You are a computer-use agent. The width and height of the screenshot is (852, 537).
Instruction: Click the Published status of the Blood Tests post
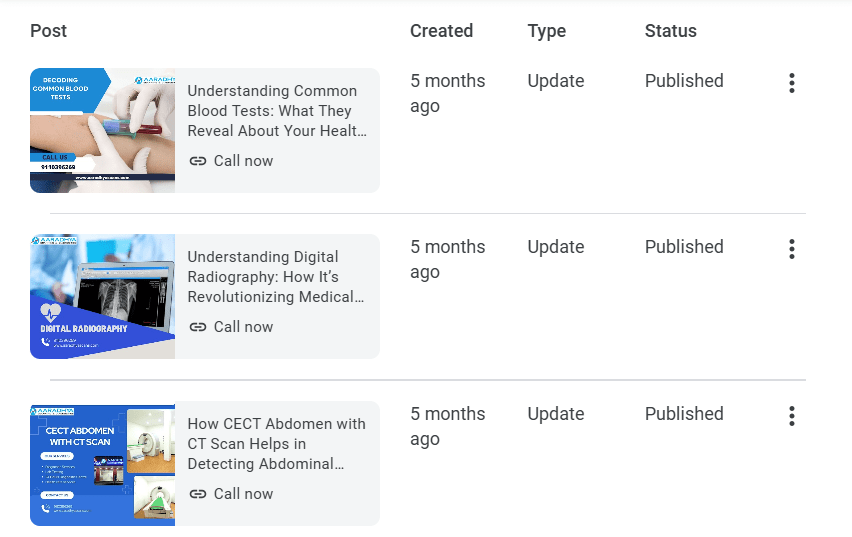coord(684,81)
